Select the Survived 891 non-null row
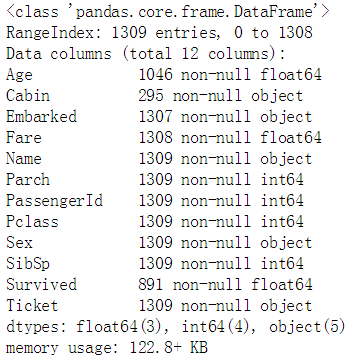The width and height of the screenshot is (364, 361). pos(159,285)
